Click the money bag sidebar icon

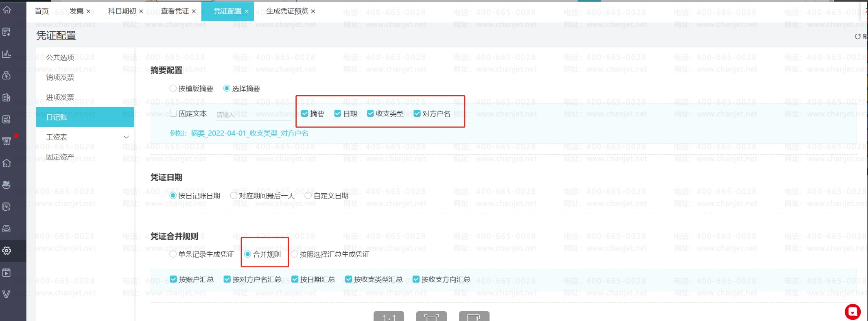[7, 75]
